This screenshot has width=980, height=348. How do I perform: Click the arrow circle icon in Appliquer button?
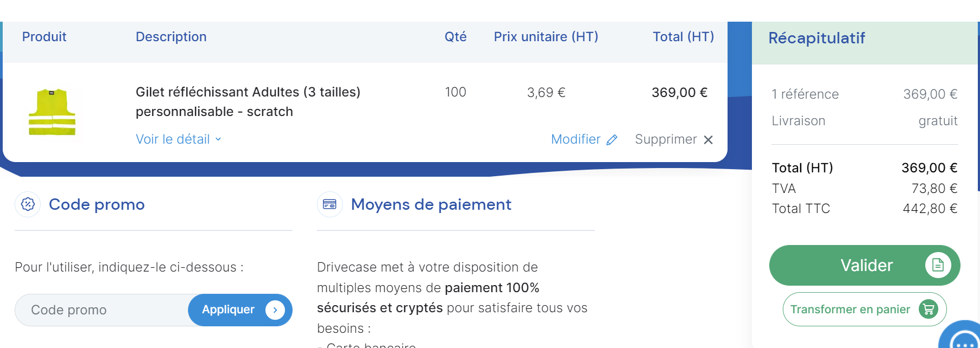tap(275, 310)
